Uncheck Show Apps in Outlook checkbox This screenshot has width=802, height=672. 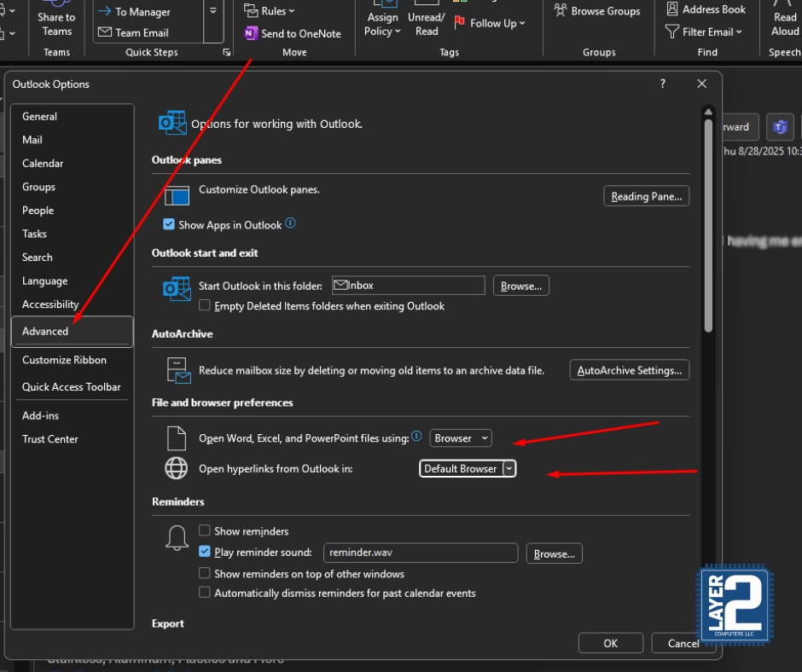pyautogui.click(x=169, y=225)
